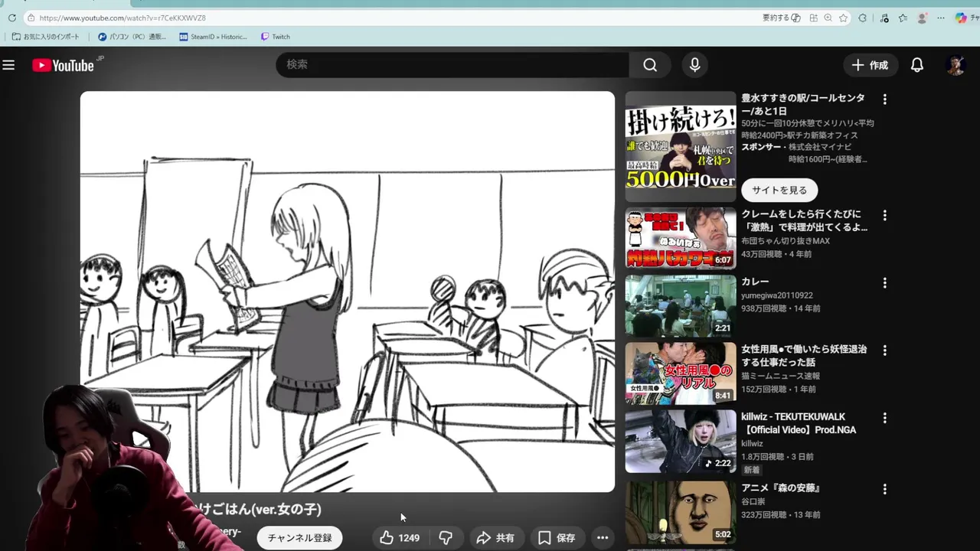The width and height of the screenshot is (980, 551).
Task: Open channel 布団ちゃん切り抜きMAX
Action: pos(786,241)
